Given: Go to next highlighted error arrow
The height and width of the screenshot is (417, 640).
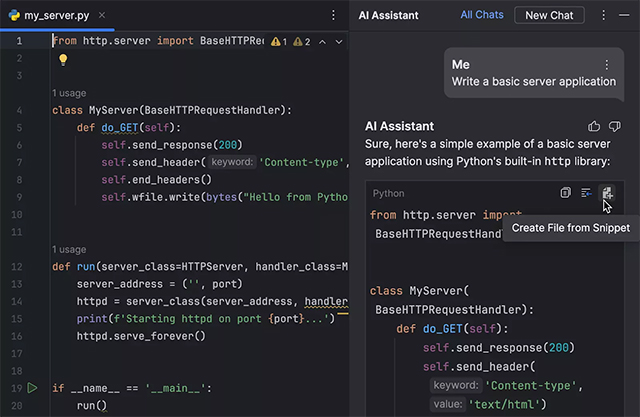Looking at the screenshot, I should [x=339, y=42].
